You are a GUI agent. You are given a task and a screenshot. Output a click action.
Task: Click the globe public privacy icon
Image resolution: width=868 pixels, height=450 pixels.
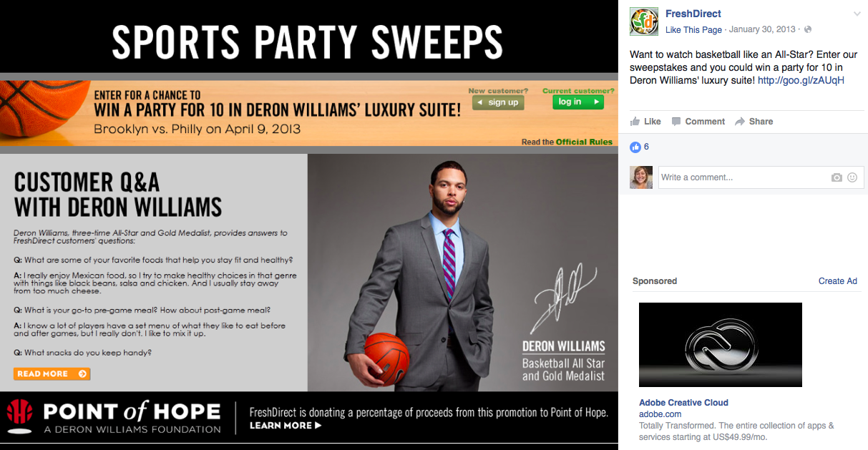point(808,29)
